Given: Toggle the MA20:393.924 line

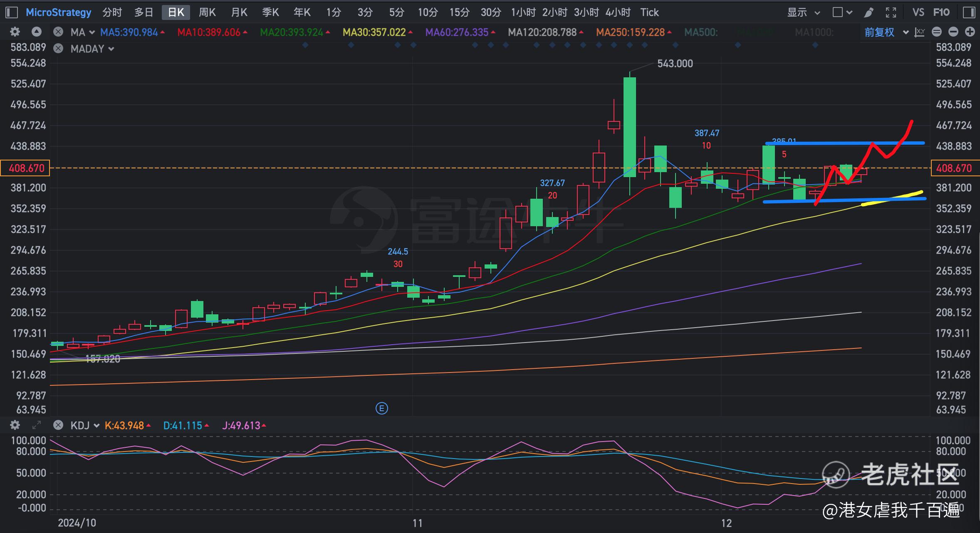Looking at the screenshot, I should click(295, 32).
